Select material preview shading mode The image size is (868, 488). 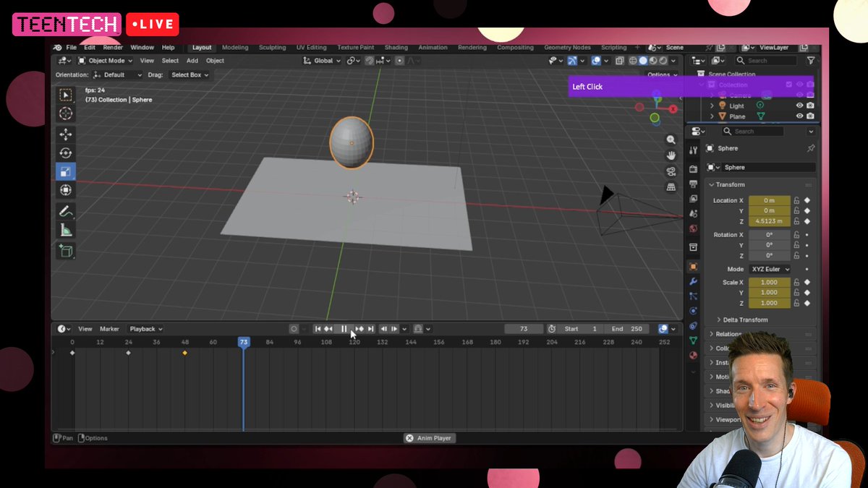coord(653,61)
